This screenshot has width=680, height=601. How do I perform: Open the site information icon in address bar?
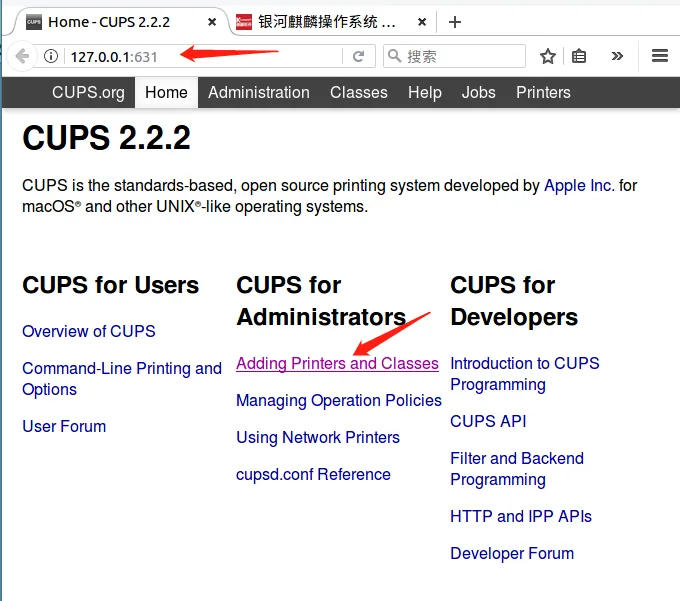(x=51, y=57)
